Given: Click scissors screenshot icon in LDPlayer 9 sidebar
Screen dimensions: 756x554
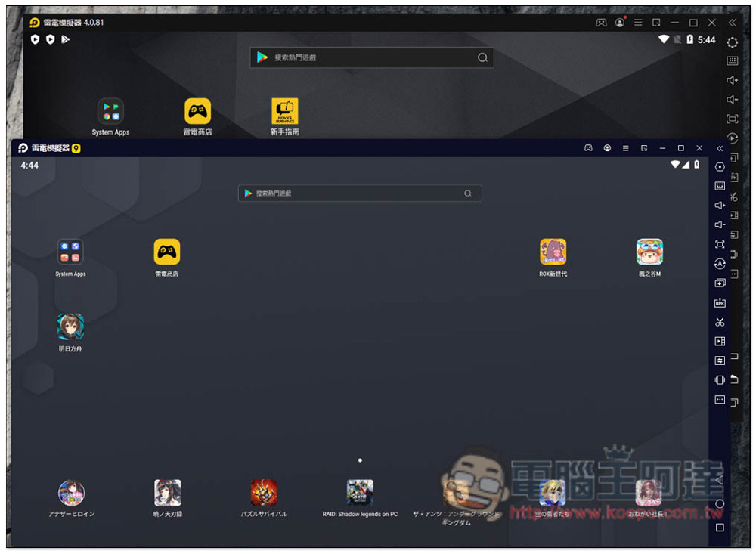Looking at the screenshot, I should point(720,323).
